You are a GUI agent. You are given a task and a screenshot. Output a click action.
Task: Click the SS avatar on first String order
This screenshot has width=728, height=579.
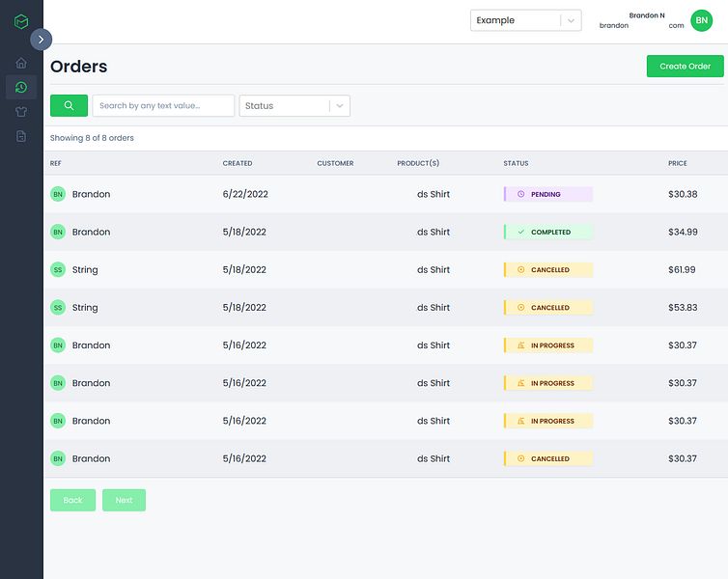[x=58, y=269]
